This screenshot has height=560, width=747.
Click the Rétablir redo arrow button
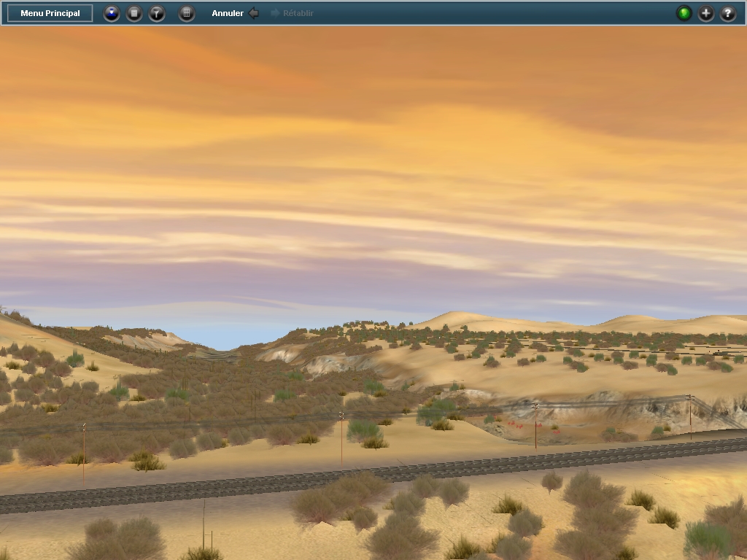pos(292,13)
